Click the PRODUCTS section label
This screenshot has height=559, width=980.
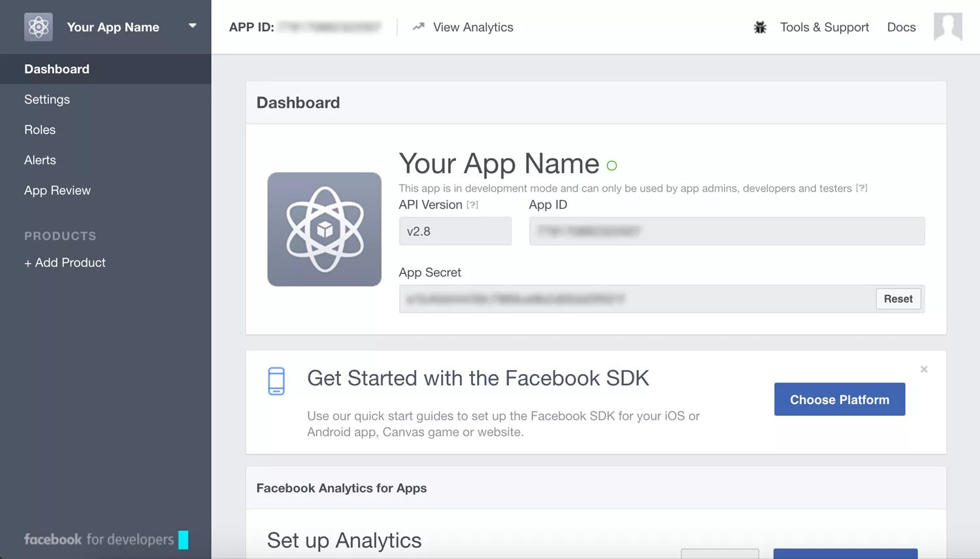[x=60, y=236]
